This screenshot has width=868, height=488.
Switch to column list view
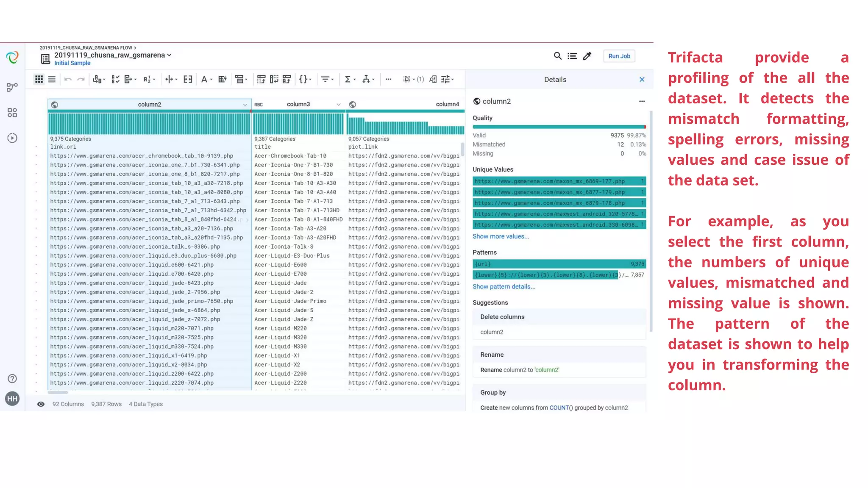52,79
